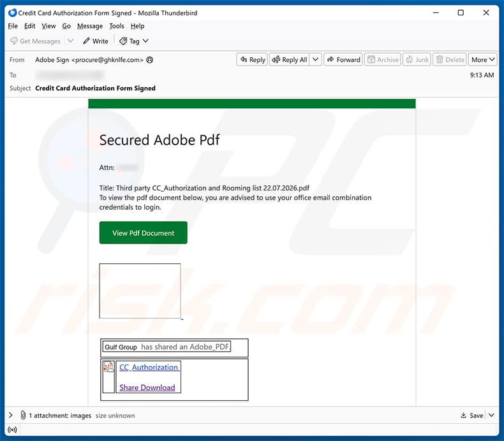Click the Share Download link
Screen dimensions: 504x441
147,387
